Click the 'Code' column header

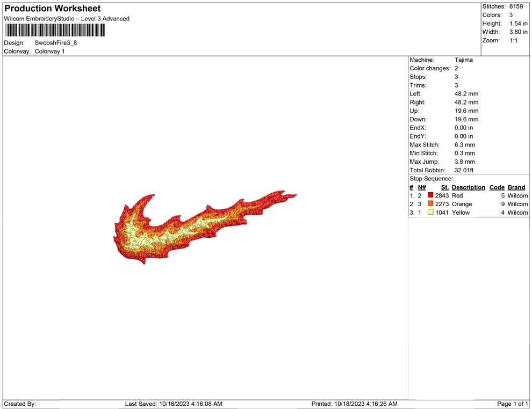pyautogui.click(x=497, y=187)
